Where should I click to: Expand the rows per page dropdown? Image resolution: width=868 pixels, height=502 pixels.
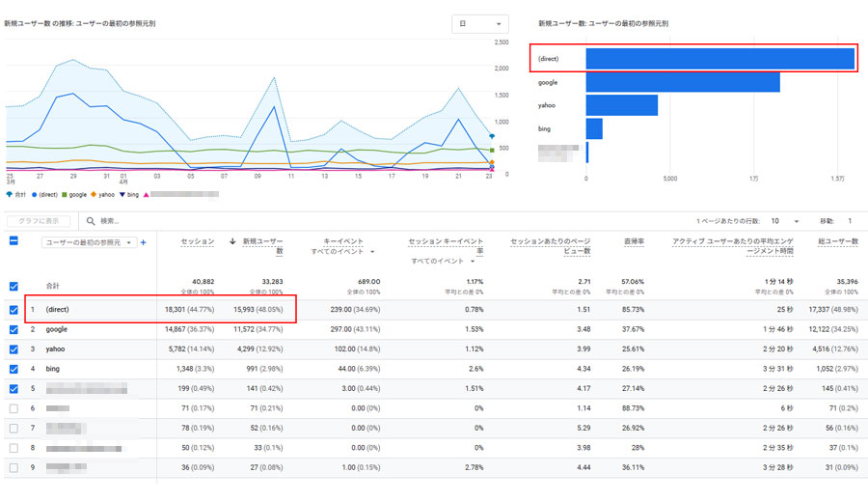coord(790,221)
